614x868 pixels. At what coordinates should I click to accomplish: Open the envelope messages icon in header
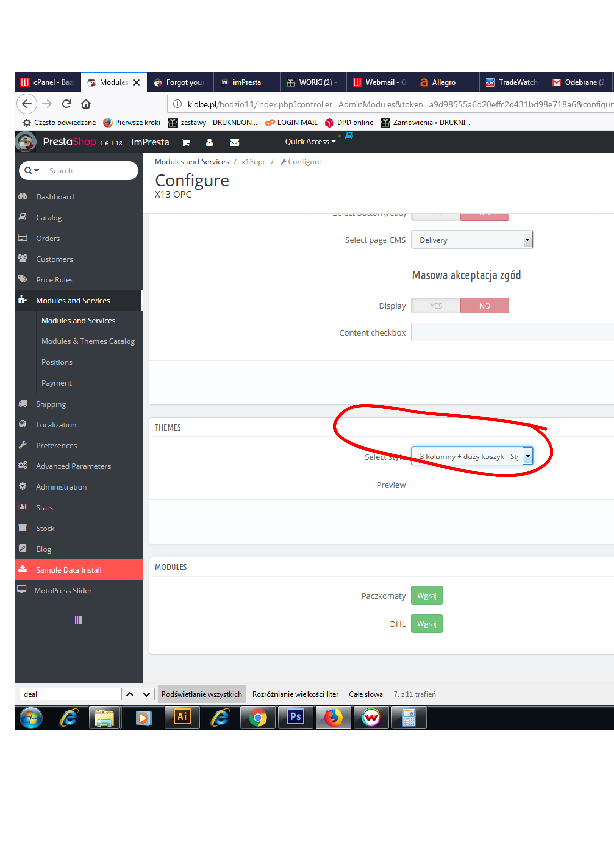(234, 143)
